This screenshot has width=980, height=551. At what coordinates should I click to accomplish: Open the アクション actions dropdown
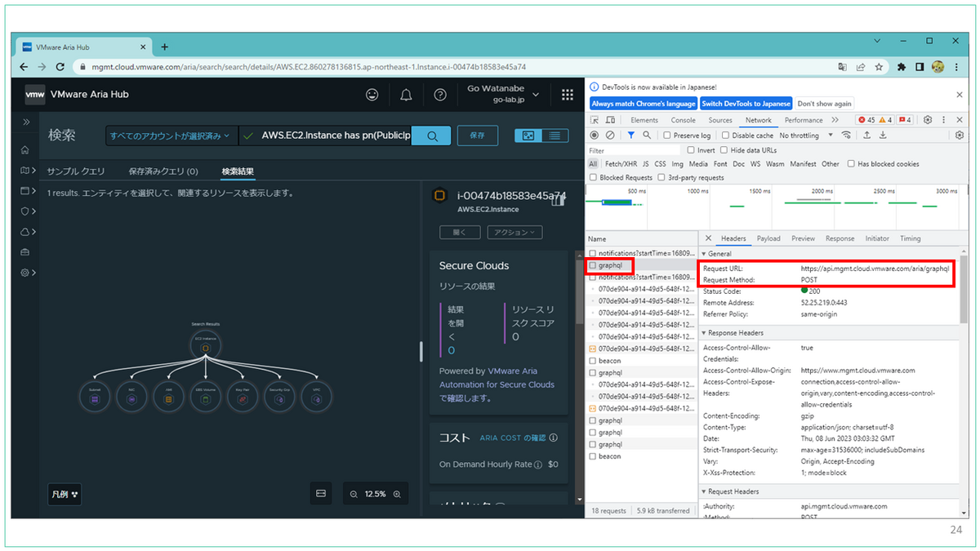pyautogui.click(x=514, y=233)
